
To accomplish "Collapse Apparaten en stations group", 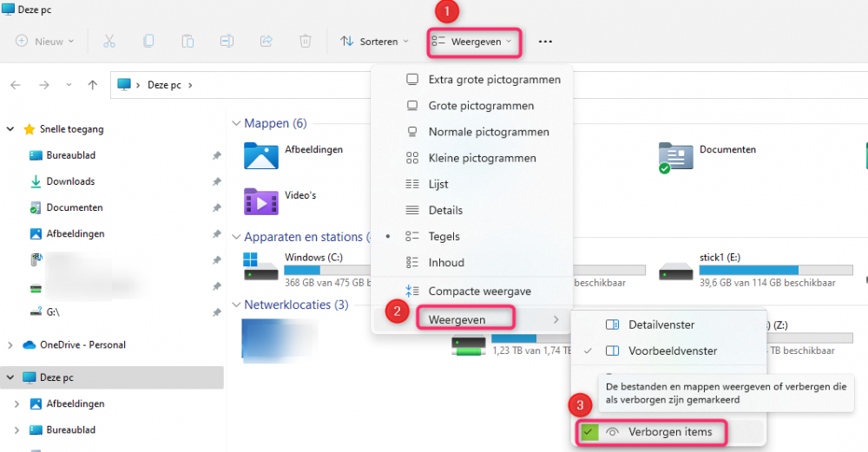I will [x=236, y=237].
